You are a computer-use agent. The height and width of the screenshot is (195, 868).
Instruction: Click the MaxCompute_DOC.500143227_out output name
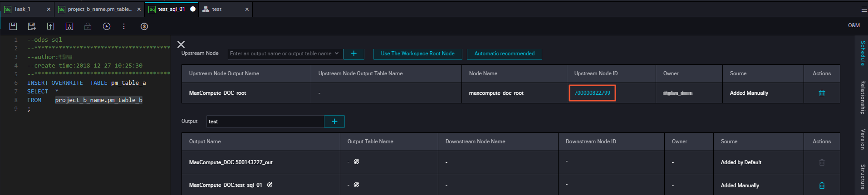click(x=230, y=162)
